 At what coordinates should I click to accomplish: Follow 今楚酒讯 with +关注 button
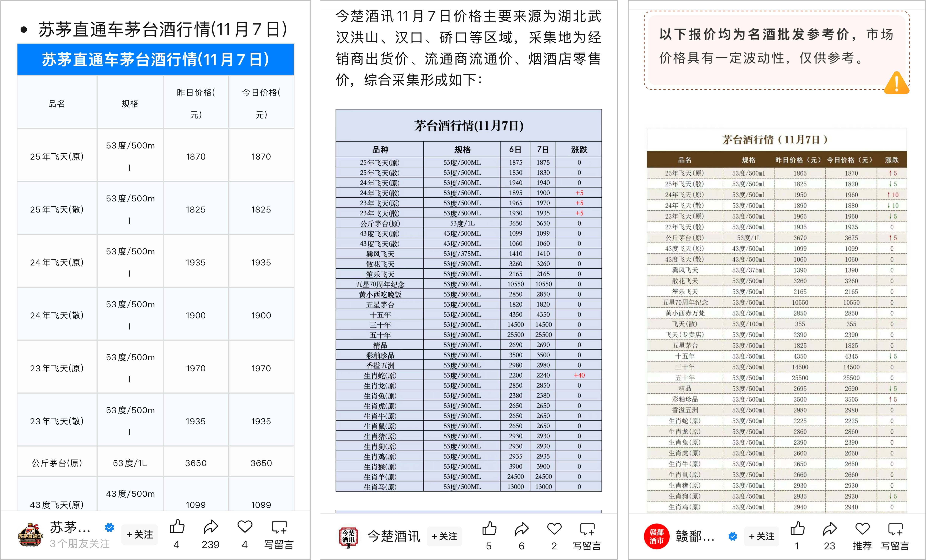click(444, 536)
